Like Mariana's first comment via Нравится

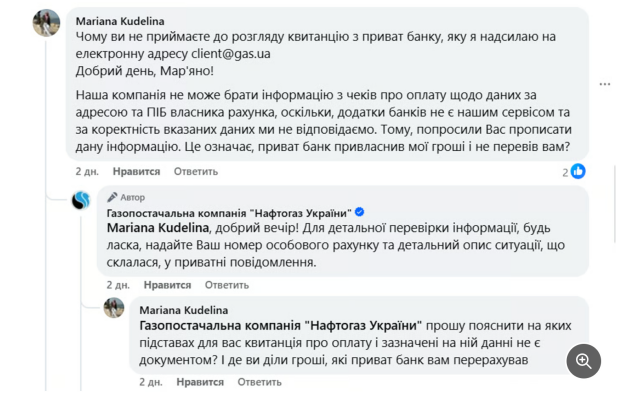136,172
